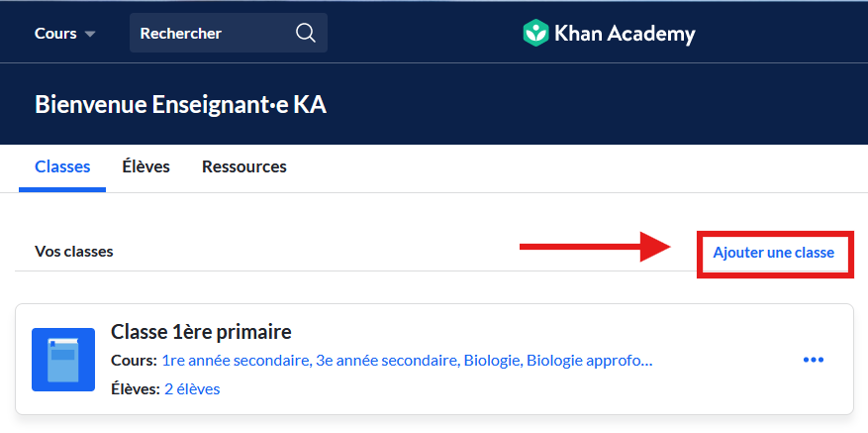Screen dimensions: 868x433
Task: Open the Ressources tab
Action: tap(244, 166)
